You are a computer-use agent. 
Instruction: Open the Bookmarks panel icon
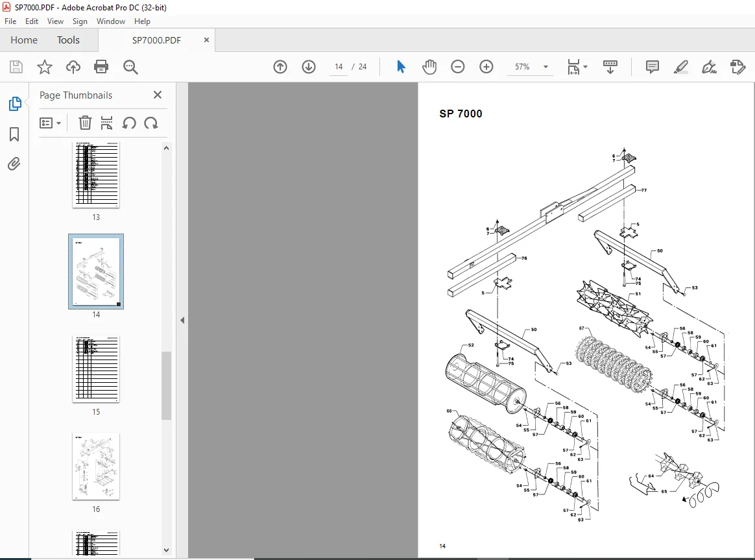14,134
